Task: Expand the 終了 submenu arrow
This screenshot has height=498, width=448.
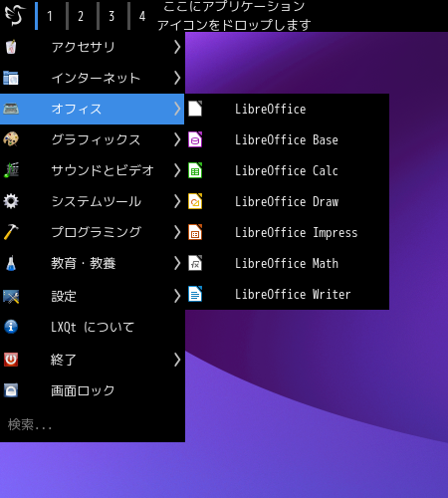Action: (x=177, y=360)
